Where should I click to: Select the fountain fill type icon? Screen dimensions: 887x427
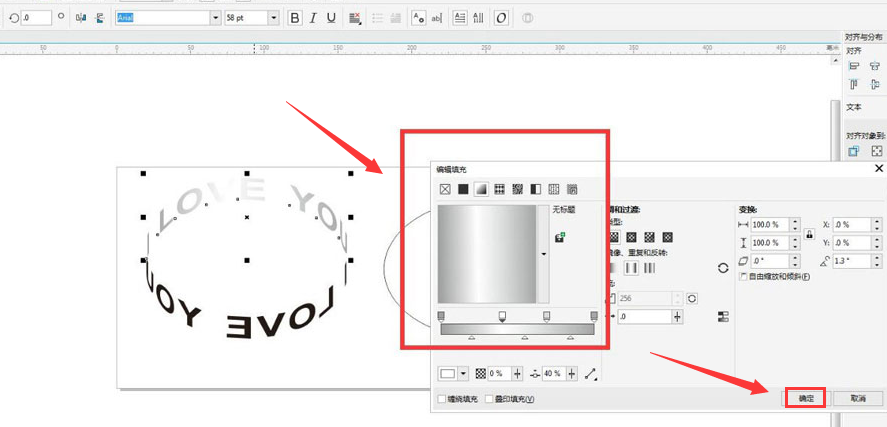point(481,189)
